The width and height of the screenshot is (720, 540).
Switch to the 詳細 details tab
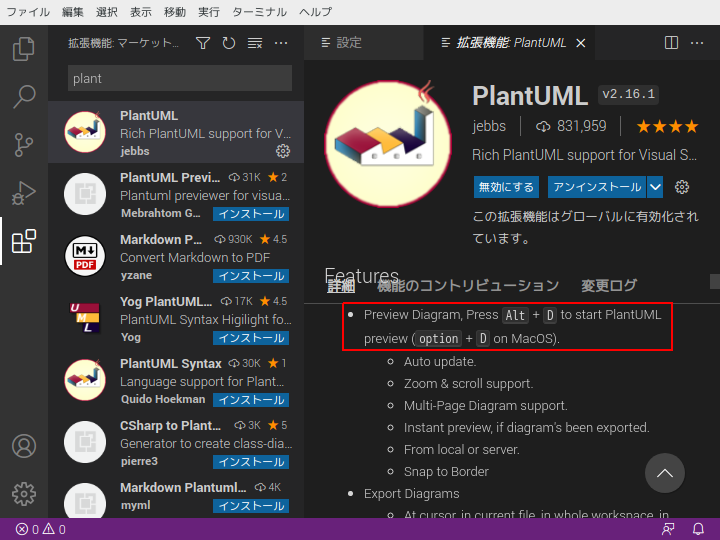[341, 286]
